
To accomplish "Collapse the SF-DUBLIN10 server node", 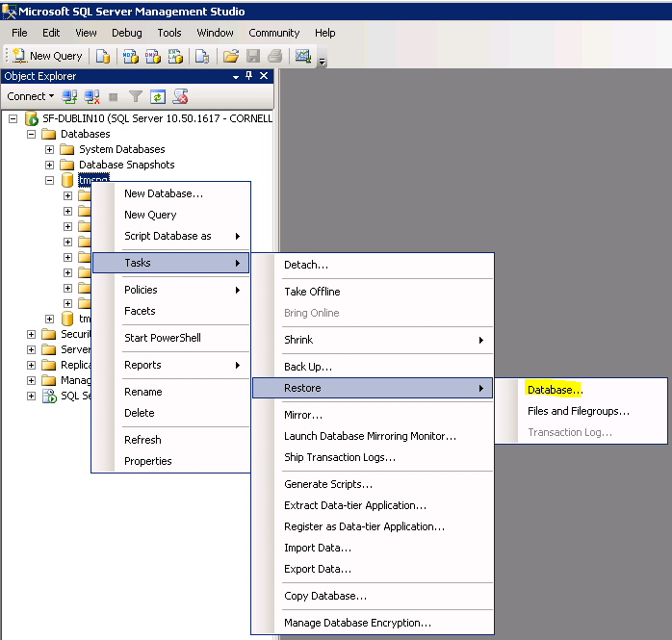I will pyautogui.click(x=13, y=118).
